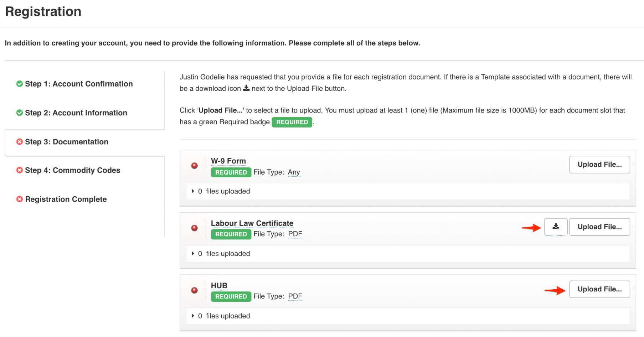Click the W-9 Form document title

tap(228, 161)
